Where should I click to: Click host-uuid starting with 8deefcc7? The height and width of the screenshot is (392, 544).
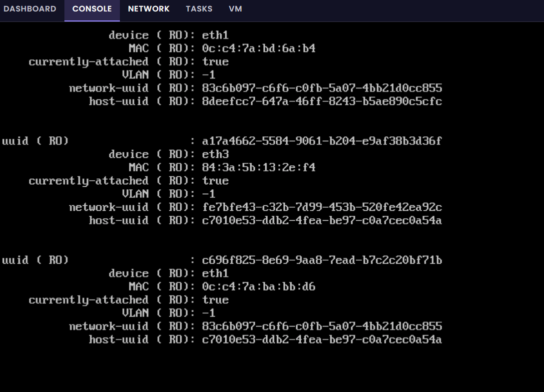322,101
